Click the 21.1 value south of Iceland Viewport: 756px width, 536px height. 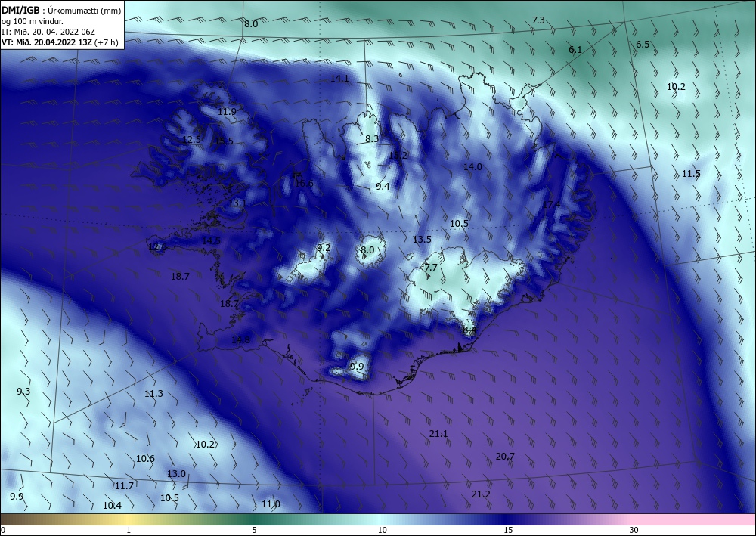438,434
